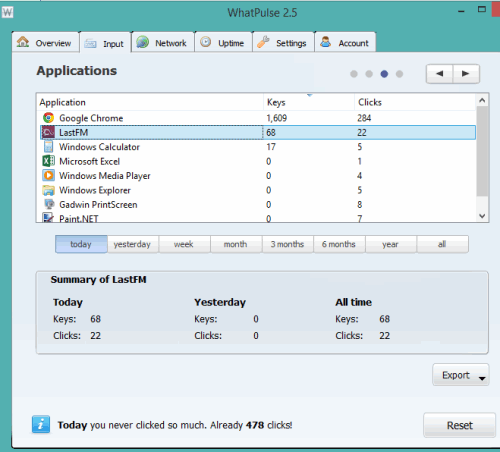
Task: Select the second page indicator dot
Action: pos(369,74)
